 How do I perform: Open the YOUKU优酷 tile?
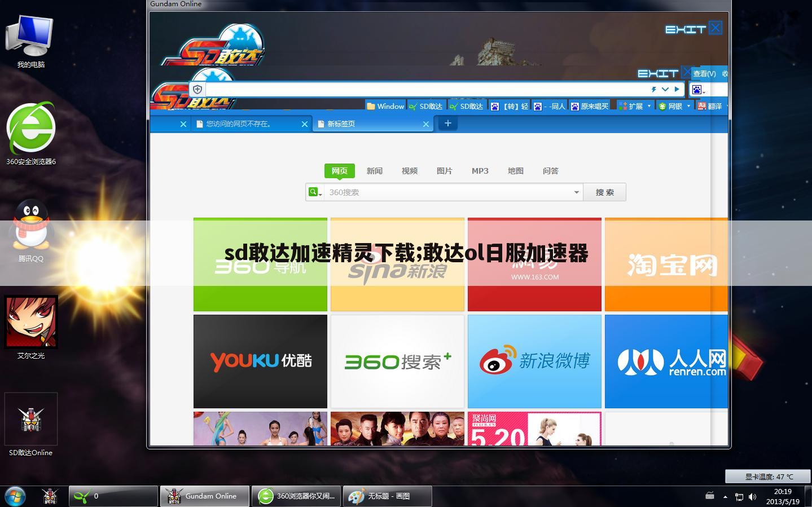click(260, 361)
